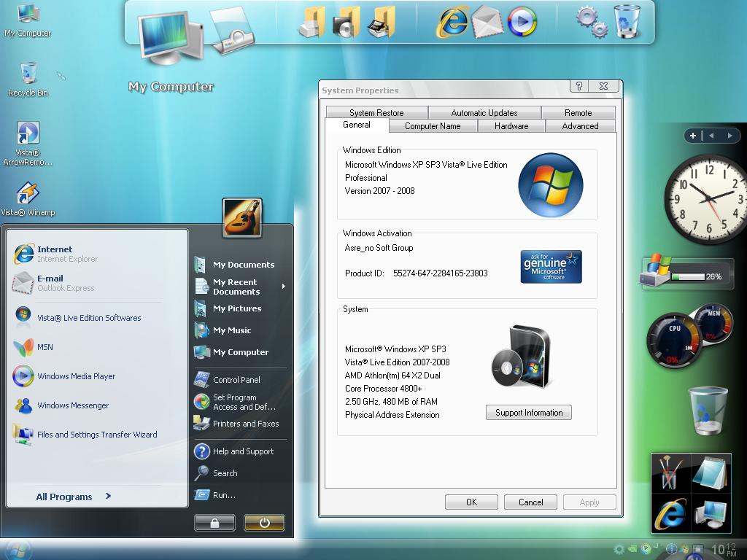Image resolution: width=747 pixels, height=560 pixels.
Task: Open My Pictures in Start menu
Action: [228, 308]
